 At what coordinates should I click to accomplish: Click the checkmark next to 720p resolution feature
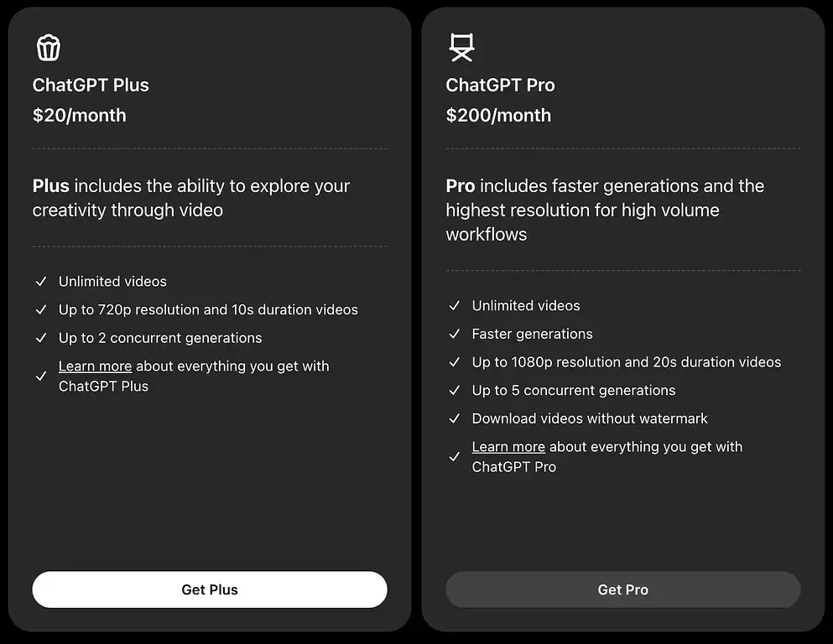coord(40,309)
